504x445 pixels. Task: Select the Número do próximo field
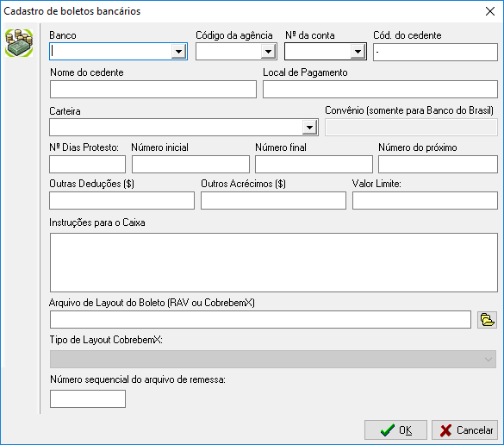point(438,165)
